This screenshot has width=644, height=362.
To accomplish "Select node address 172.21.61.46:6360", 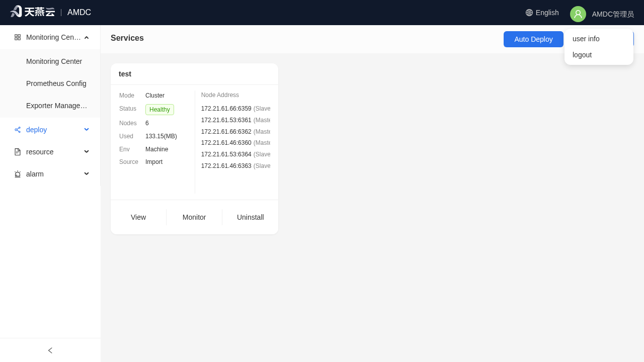I will click(x=226, y=143).
